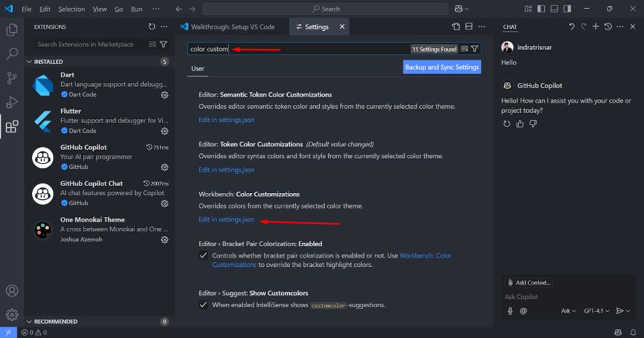Refresh the Extensions list
Image resolution: width=644 pixels, height=338 pixels.
(152, 27)
